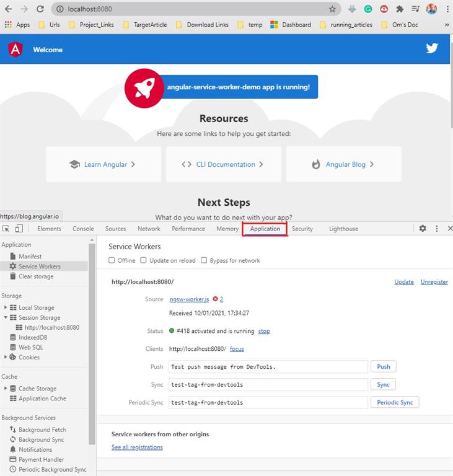
Task: Open the See all registrations link
Action: [137, 447]
